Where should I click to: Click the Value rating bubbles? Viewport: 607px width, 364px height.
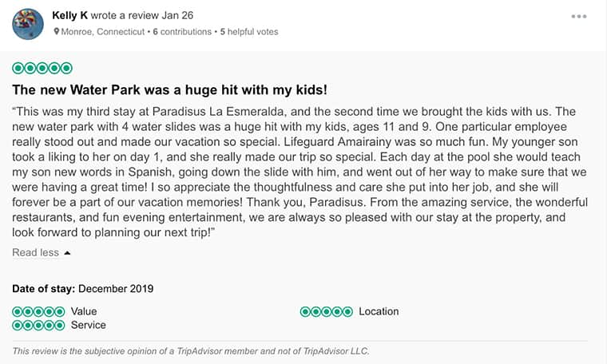tap(38, 311)
